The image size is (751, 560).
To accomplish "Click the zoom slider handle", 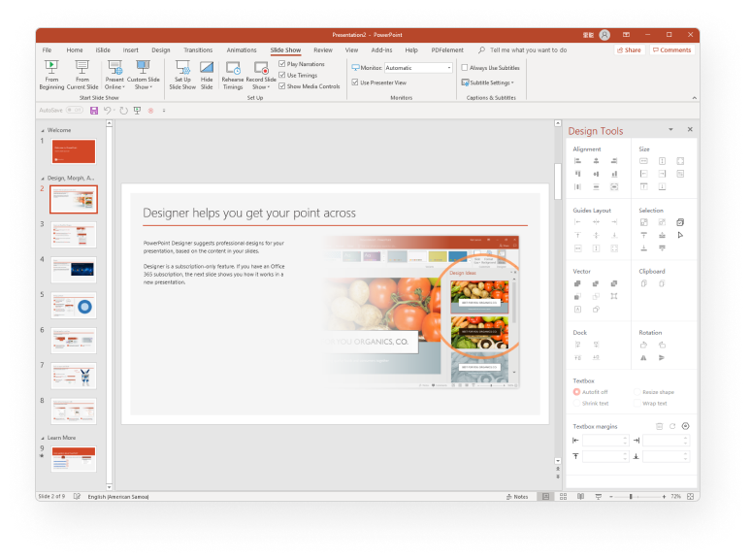I will tap(631, 497).
